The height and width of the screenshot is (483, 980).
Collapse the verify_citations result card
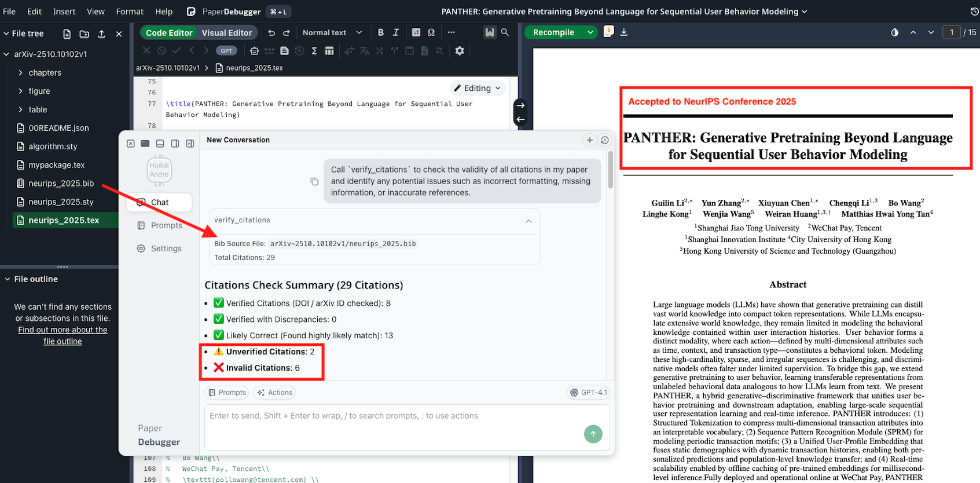528,221
